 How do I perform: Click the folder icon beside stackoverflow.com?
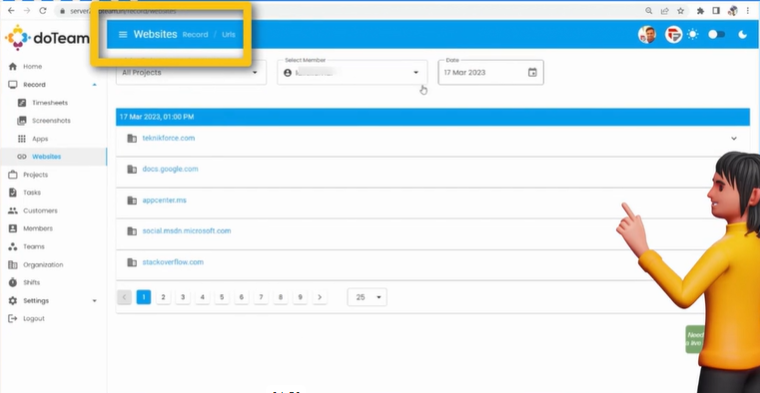132,262
